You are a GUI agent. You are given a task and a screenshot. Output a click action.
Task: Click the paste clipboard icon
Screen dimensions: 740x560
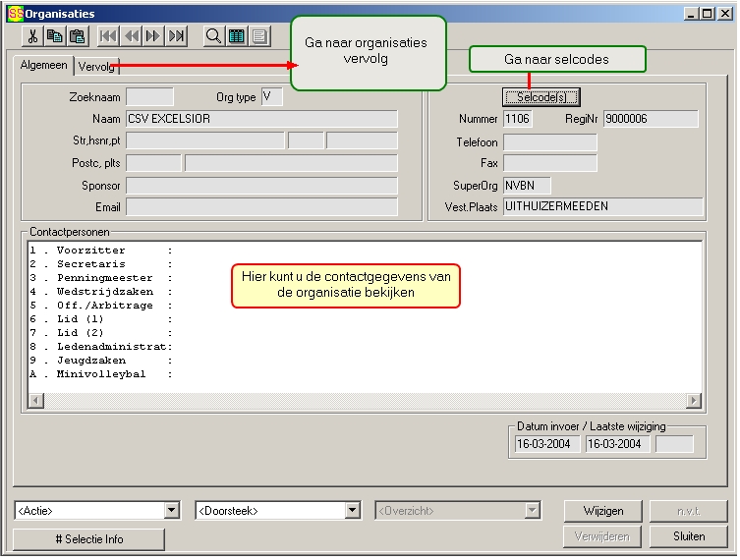[x=77, y=36]
